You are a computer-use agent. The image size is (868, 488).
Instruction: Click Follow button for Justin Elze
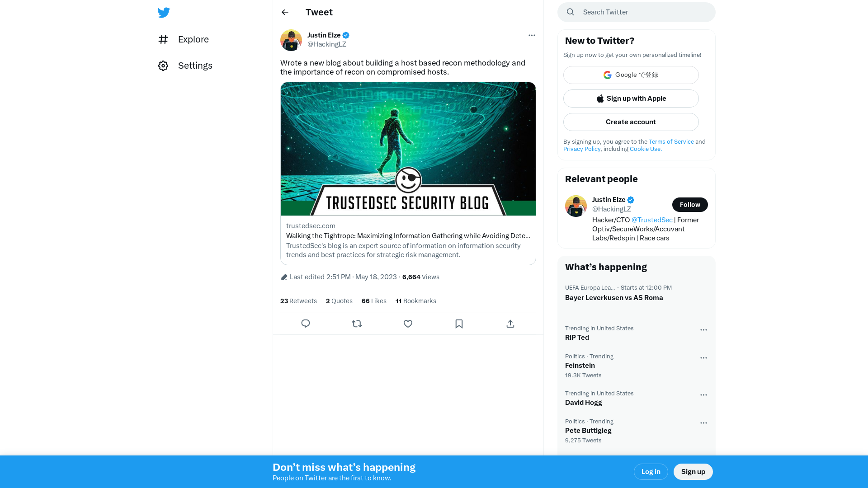pyautogui.click(x=690, y=204)
